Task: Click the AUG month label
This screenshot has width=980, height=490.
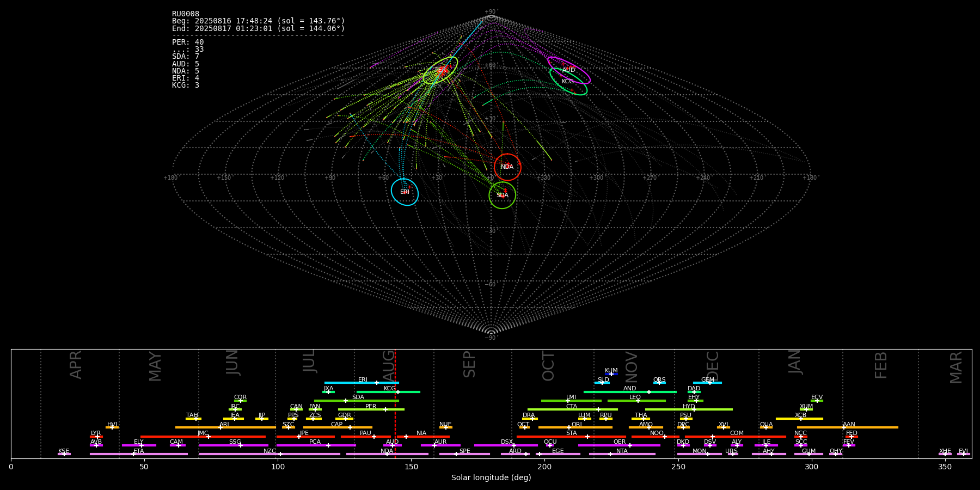Action: point(389,366)
